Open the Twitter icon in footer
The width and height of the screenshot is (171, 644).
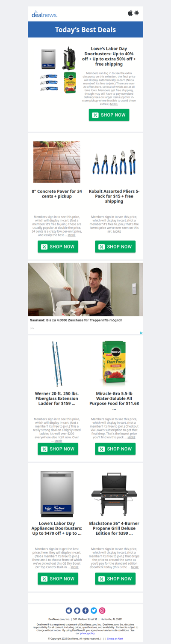(94, 611)
